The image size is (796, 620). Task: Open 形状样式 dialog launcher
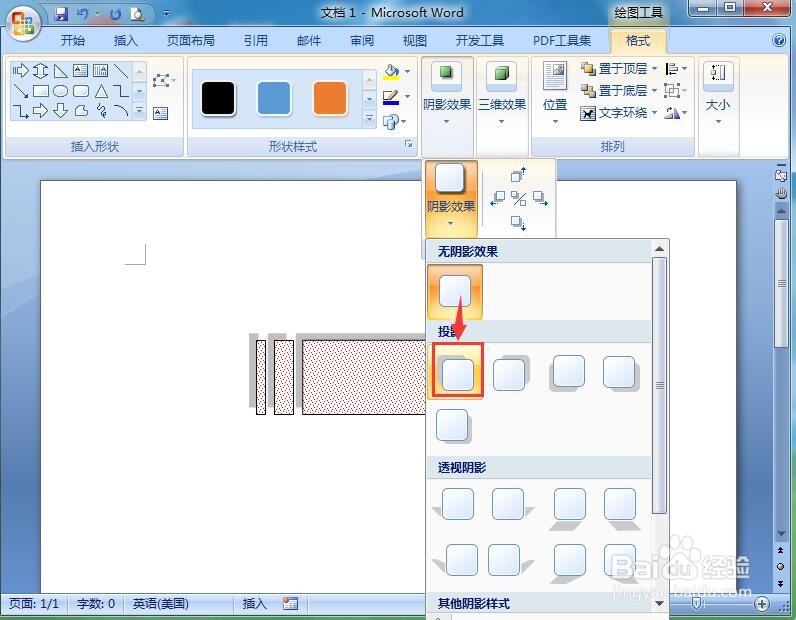click(409, 144)
